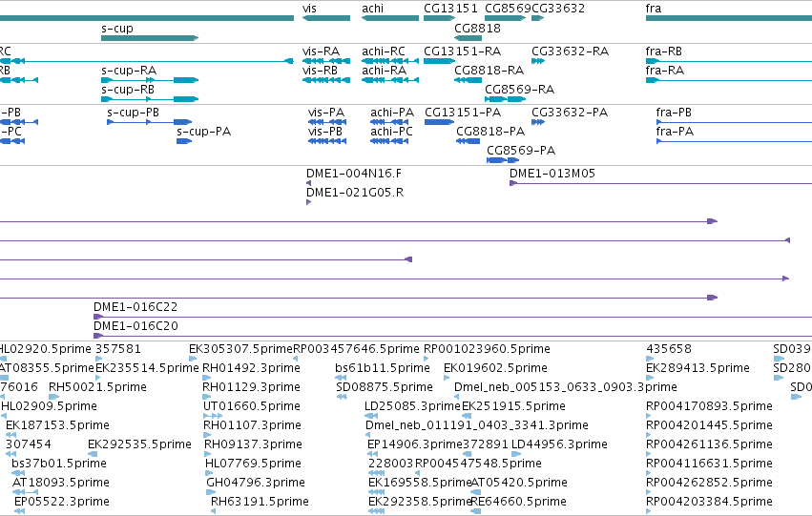
Task: Select protein achi-PC
Action: click(389, 141)
